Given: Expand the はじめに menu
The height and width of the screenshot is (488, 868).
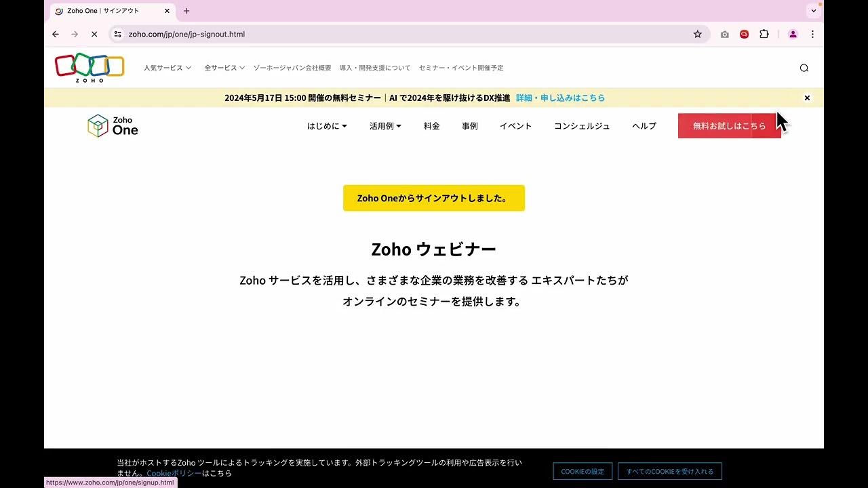Looking at the screenshot, I should pyautogui.click(x=327, y=126).
